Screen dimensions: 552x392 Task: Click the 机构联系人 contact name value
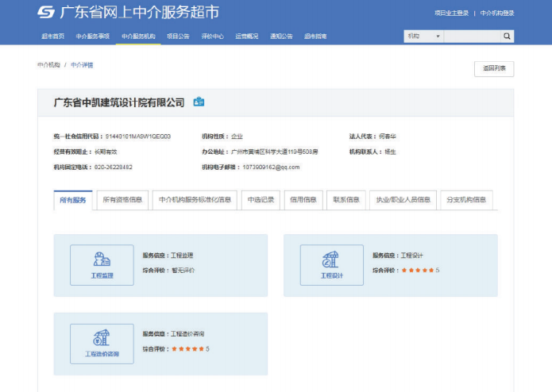tap(391, 152)
